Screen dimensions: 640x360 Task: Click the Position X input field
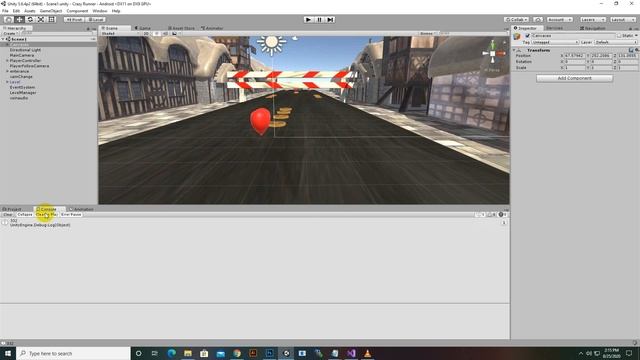(x=574, y=56)
